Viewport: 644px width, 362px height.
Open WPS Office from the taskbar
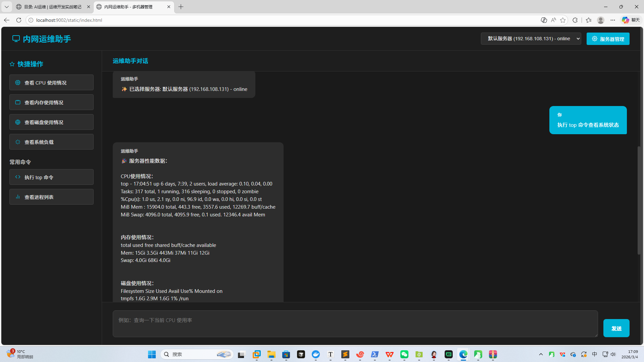tap(390, 354)
